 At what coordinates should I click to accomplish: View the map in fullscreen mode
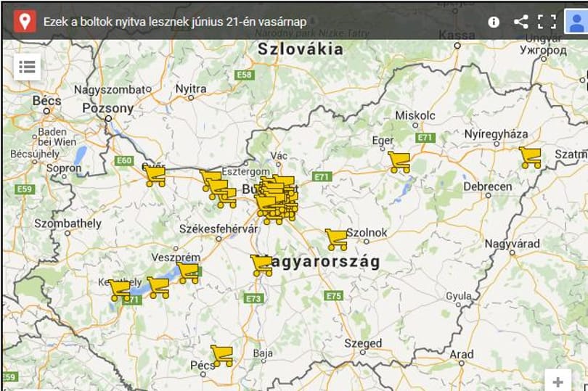tap(547, 22)
